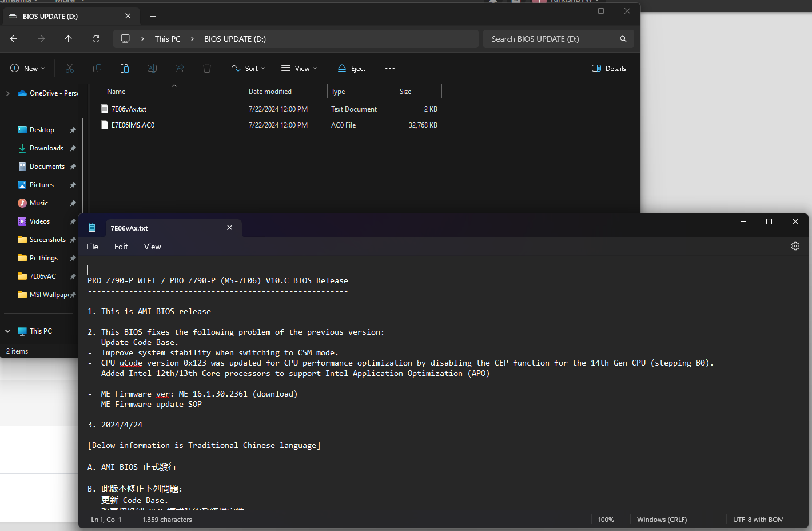Click the search magnifier icon in Explorer
Screen dimensions: 812x531
pos(623,39)
